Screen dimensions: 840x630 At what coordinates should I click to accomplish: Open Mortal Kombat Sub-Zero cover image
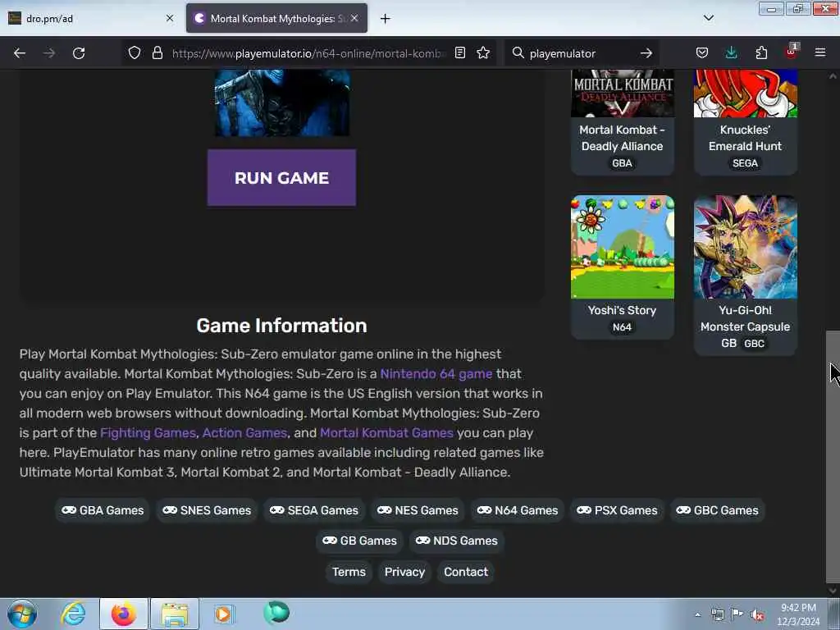coord(282,103)
